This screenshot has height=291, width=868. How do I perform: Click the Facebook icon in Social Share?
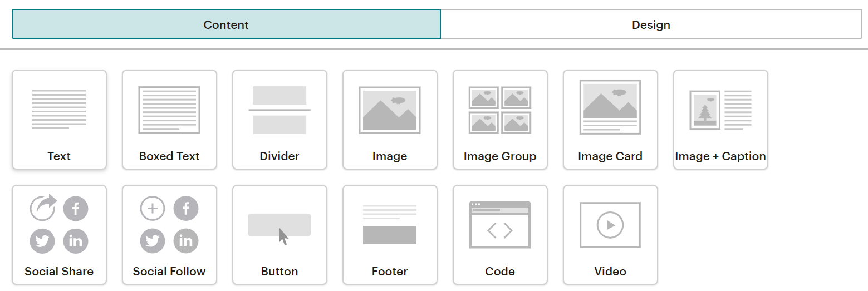tap(76, 209)
